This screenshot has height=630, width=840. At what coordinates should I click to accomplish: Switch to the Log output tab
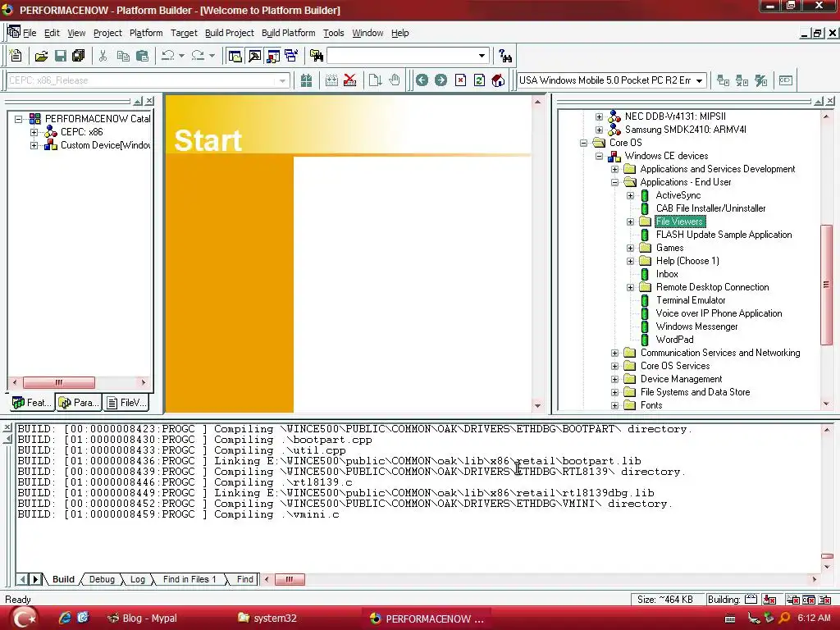click(138, 579)
